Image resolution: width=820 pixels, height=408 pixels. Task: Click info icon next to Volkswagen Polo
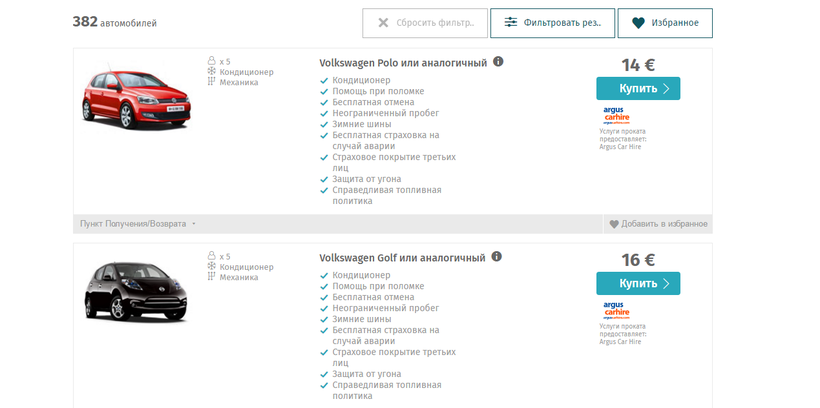498,62
